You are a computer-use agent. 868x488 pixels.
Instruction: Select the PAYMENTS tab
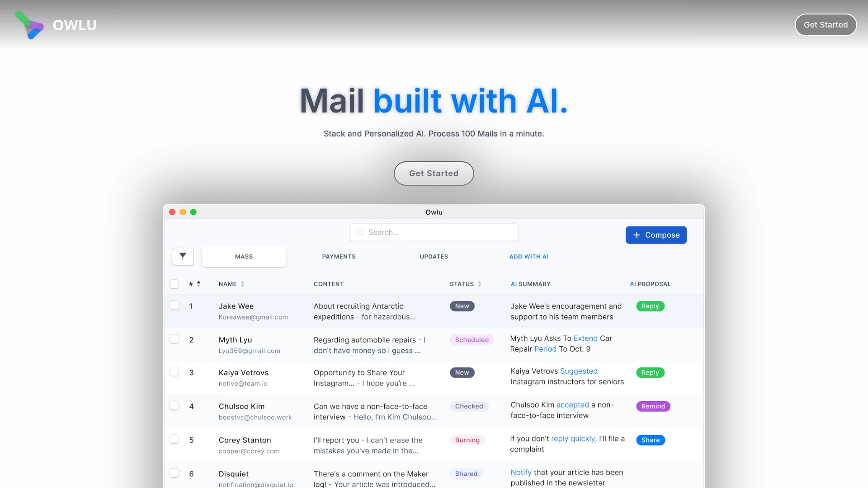point(339,256)
